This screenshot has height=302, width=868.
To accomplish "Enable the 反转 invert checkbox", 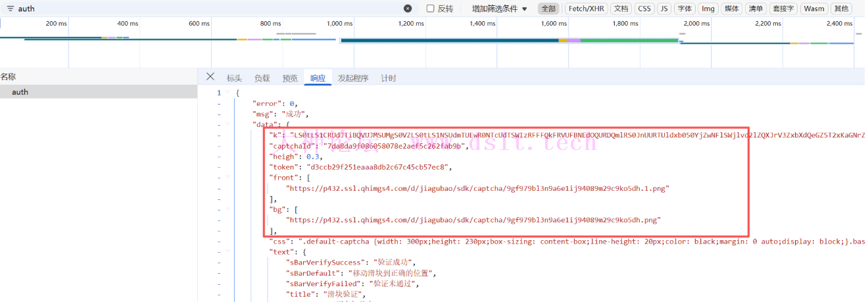I will point(431,9).
